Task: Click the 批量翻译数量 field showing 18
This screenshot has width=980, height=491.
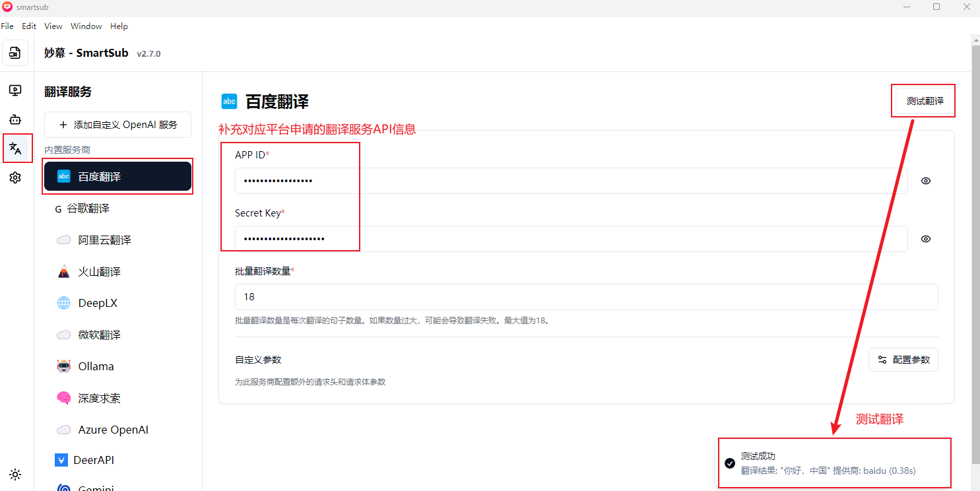Action: 586,297
